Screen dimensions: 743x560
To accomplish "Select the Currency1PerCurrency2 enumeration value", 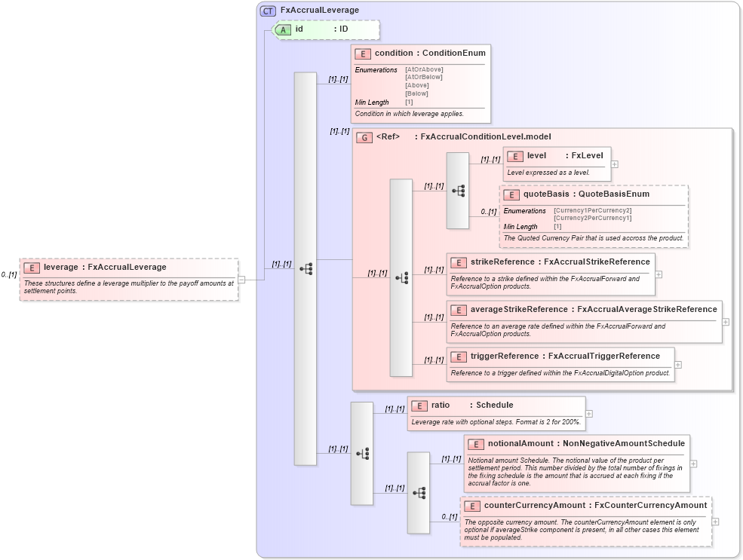I will [593, 210].
